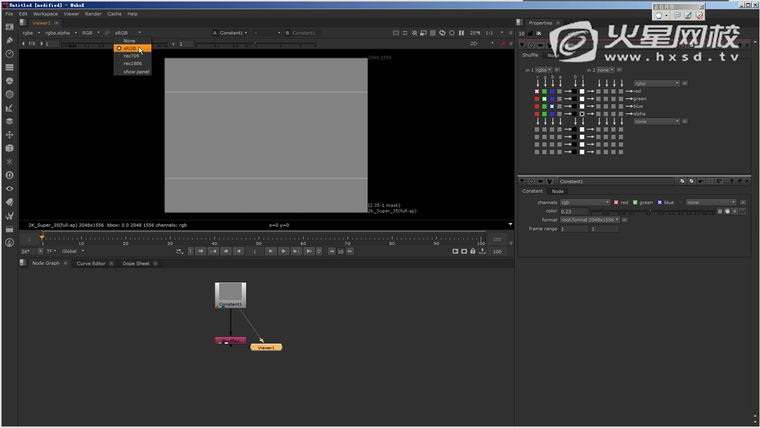Open the Channel nodes toolbar icon
Viewport: 760px width, 428px height.
click(9, 67)
